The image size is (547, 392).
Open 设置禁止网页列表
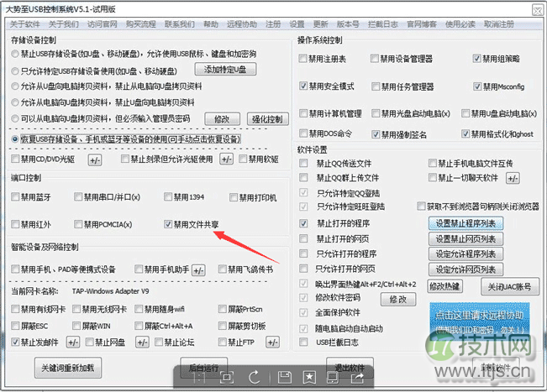tap(465, 238)
